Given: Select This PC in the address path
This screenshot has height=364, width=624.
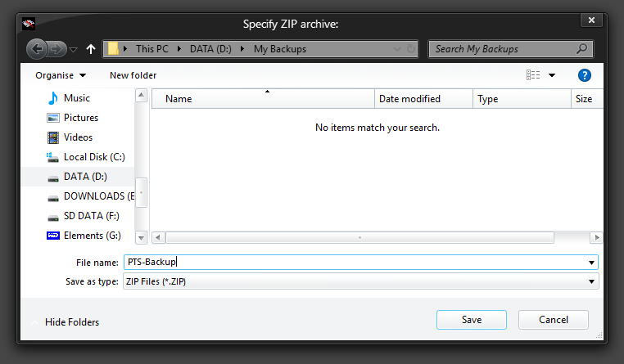Looking at the screenshot, I should [152, 49].
